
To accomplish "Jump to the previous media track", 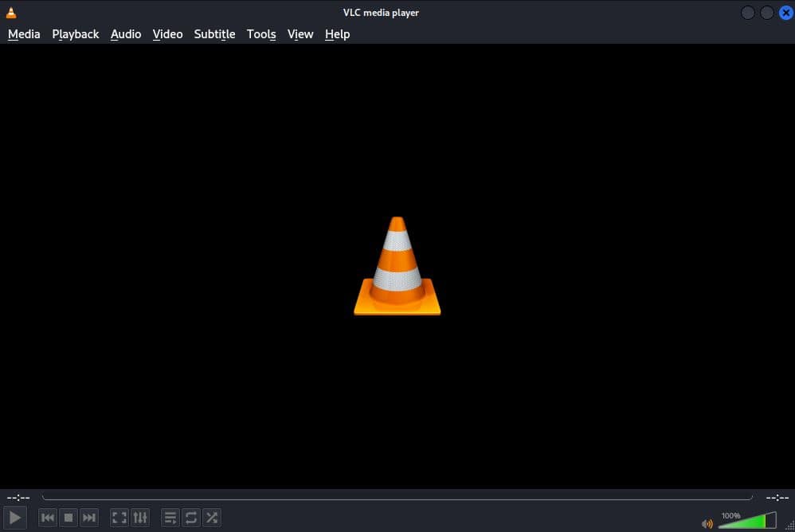I will (48, 518).
